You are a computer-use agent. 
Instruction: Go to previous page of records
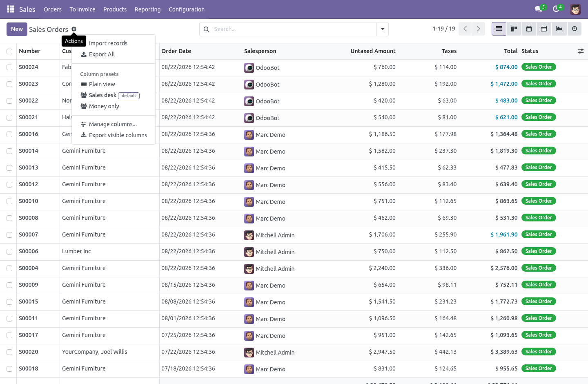click(x=465, y=29)
